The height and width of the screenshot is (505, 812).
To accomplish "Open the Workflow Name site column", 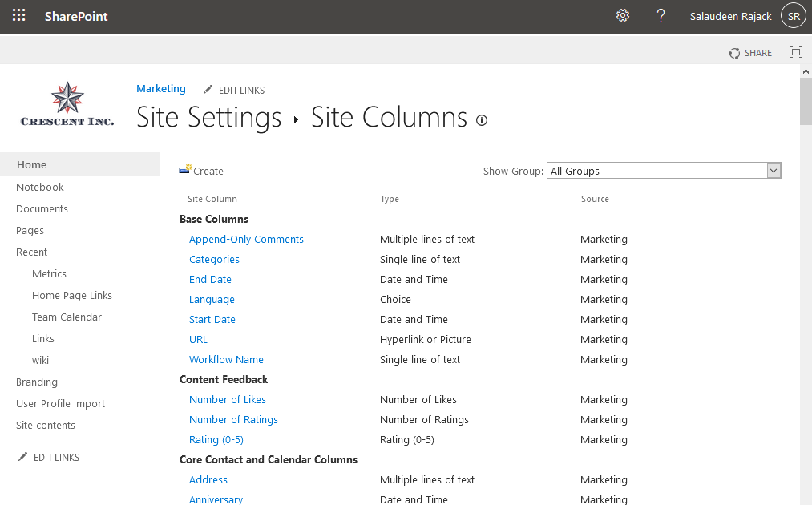I will coord(226,359).
